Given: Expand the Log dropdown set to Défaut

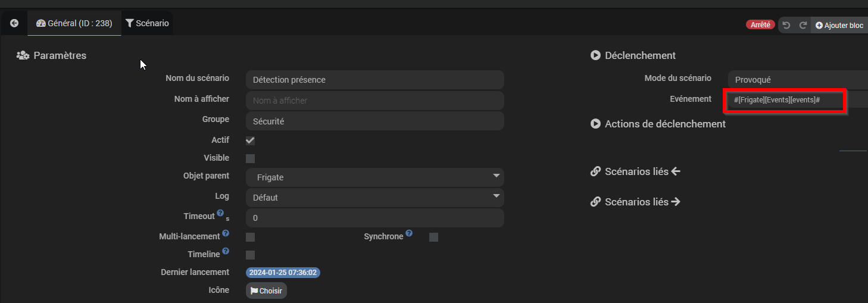Looking at the screenshot, I should [375, 198].
